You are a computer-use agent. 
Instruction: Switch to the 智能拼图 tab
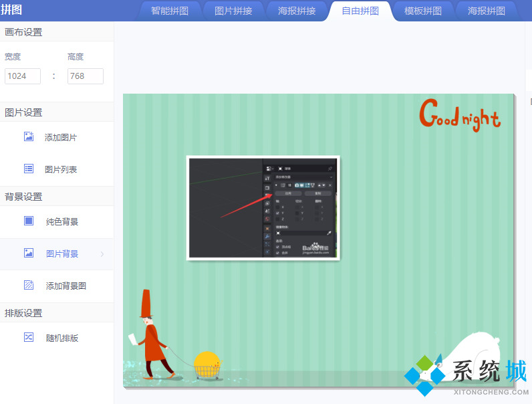coord(170,11)
